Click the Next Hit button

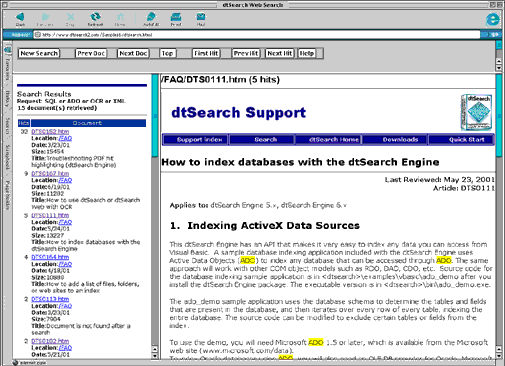tap(279, 53)
